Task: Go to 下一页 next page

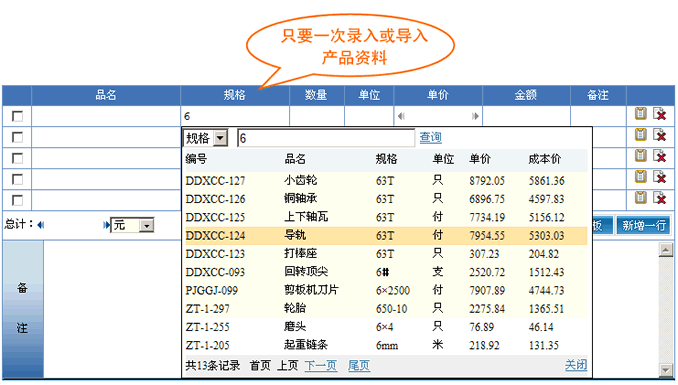Action: click(321, 366)
